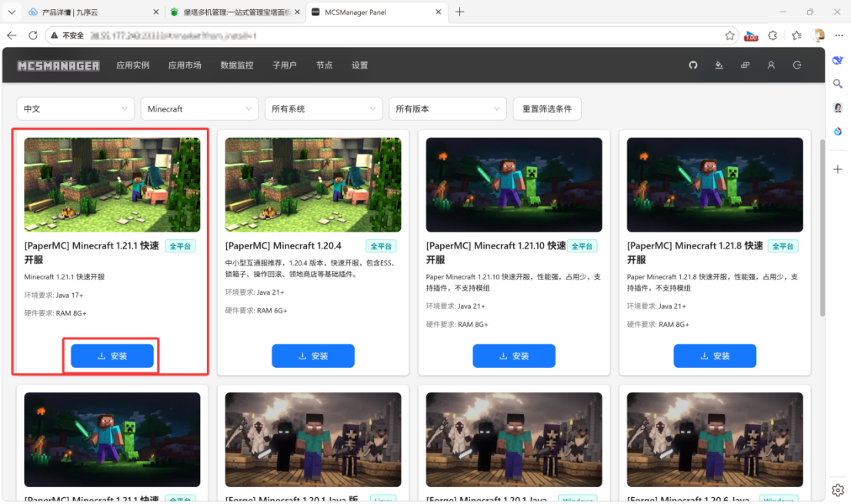
Task: Click the 全平台 tag on 1.20.4 card
Action: pos(381,246)
